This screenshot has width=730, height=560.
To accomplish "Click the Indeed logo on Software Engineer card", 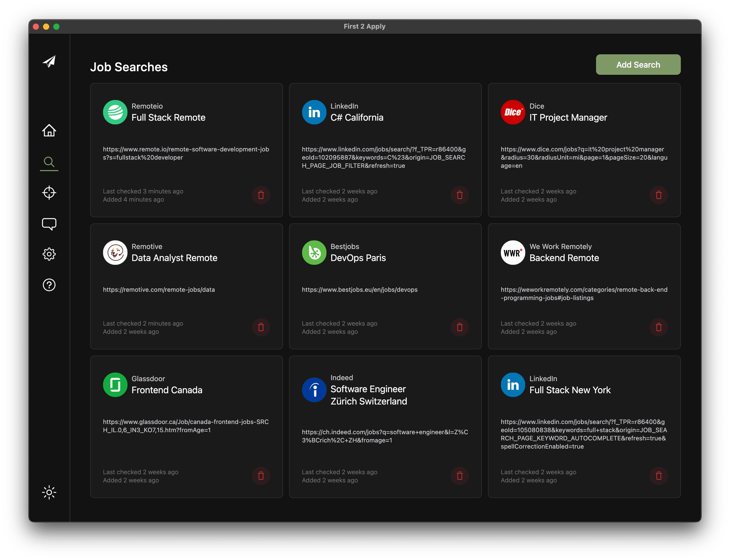I will point(314,390).
